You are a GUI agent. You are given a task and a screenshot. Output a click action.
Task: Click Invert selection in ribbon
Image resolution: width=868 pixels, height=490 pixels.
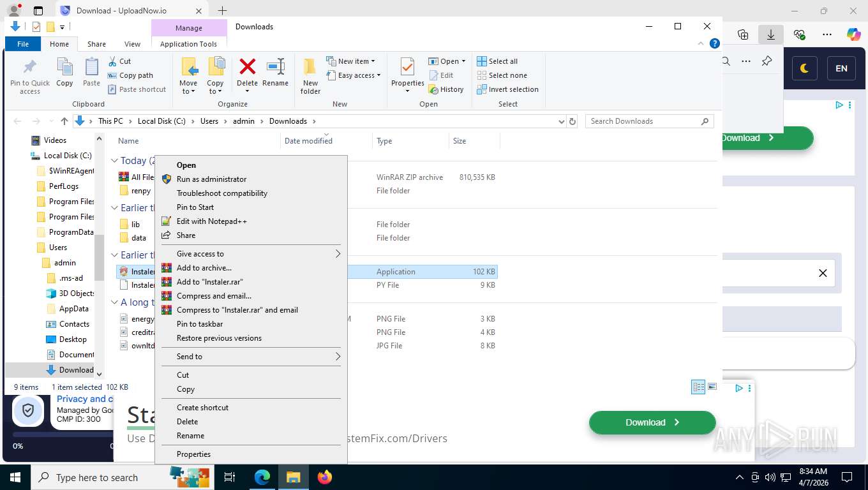point(507,89)
